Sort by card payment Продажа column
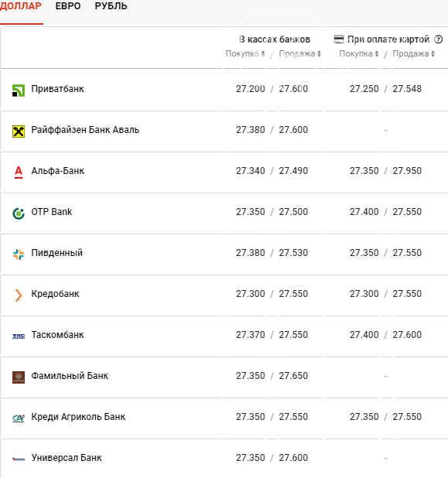 413,53
